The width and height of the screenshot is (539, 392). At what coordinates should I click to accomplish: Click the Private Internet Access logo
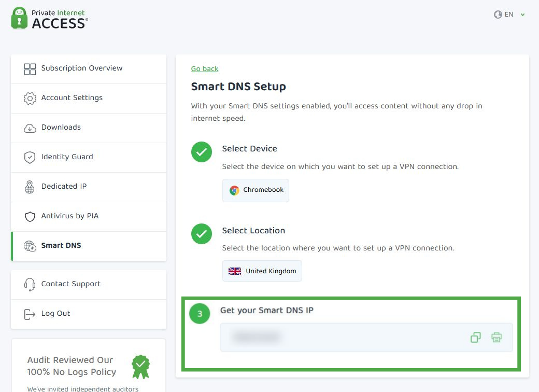(50, 18)
